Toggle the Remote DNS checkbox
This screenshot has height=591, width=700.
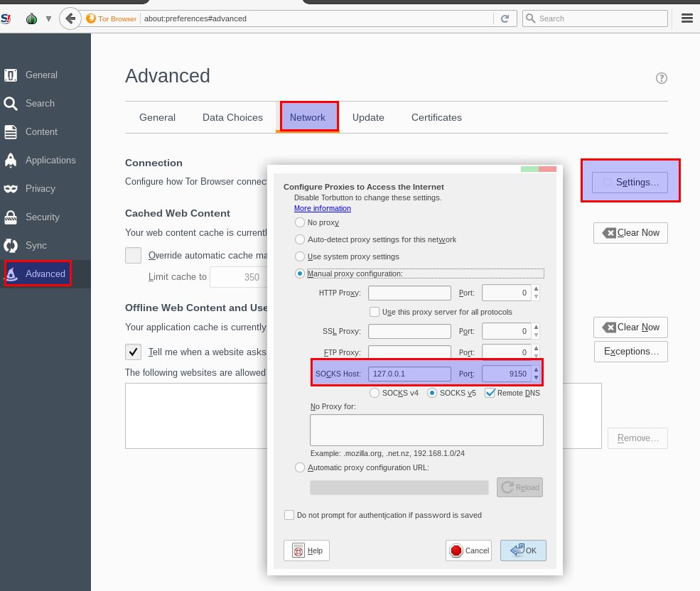(490, 393)
